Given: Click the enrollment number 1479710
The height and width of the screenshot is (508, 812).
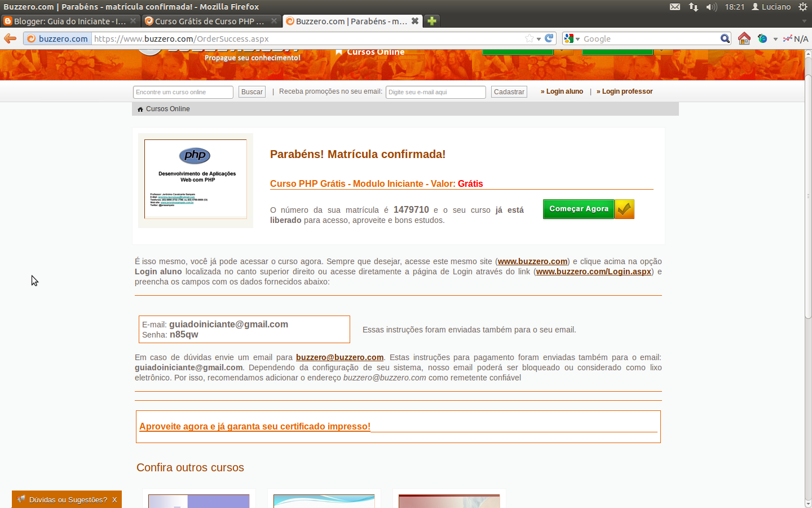Looking at the screenshot, I should (x=411, y=209).
